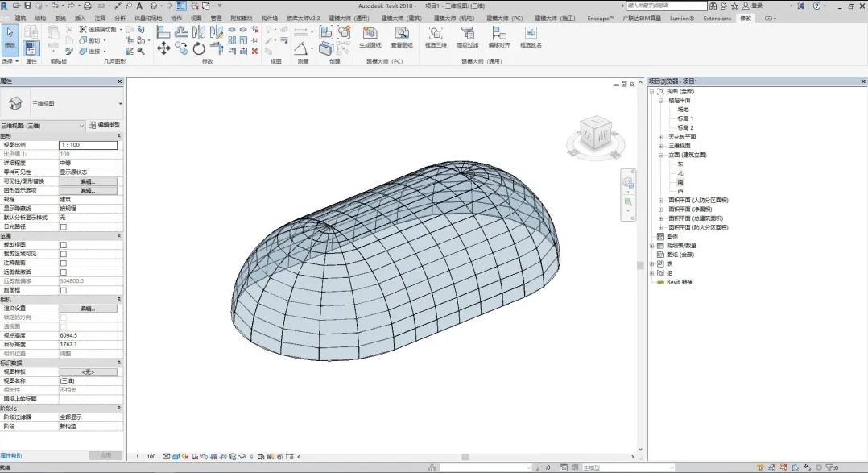
Task: Click the Rotate tool icon
Action: click(x=199, y=48)
